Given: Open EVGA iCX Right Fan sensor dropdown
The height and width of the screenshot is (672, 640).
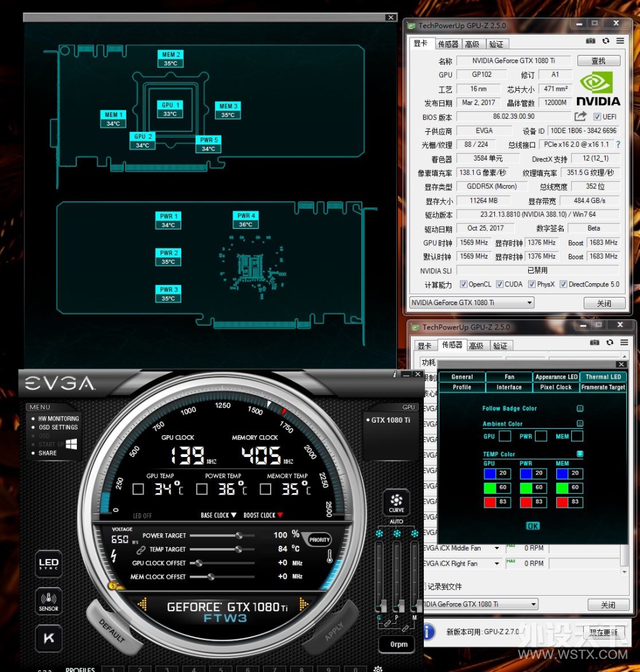Looking at the screenshot, I should pyautogui.click(x=497, y=564).
